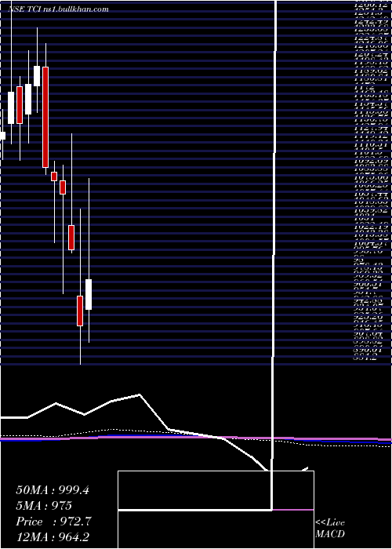Click the lowest red candlestick body
392x549 pixels.
[80, 311]
